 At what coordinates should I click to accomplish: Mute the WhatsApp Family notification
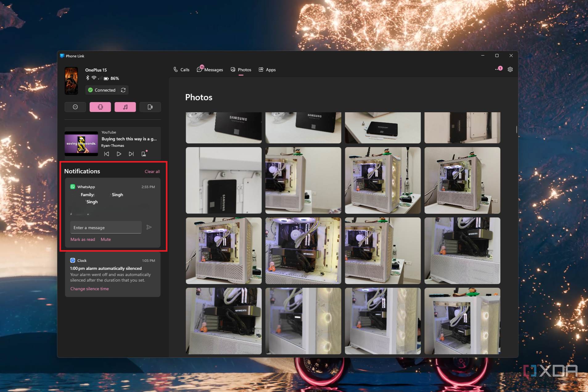[106, 239]
